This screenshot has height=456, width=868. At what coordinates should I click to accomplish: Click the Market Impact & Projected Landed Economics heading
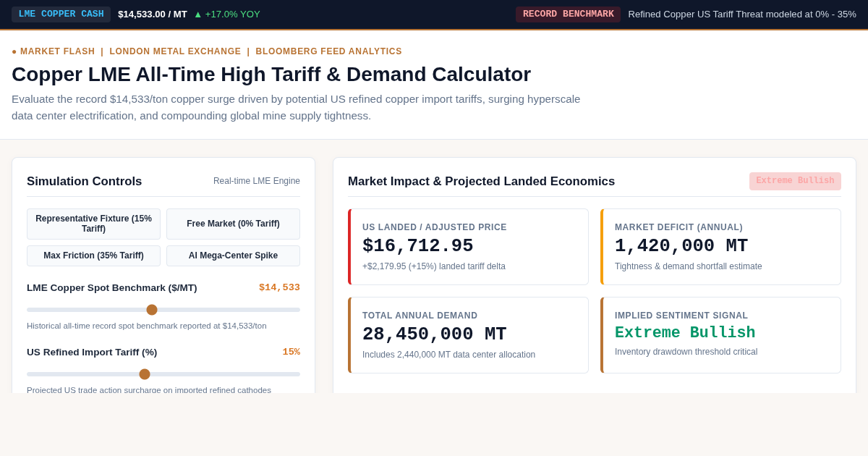coord(481,182)
